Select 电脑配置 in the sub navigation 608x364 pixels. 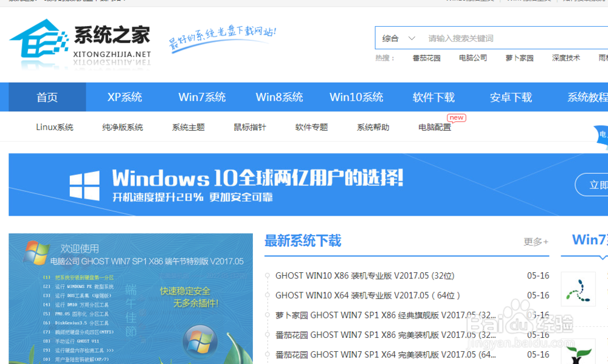tap(435, 127)
